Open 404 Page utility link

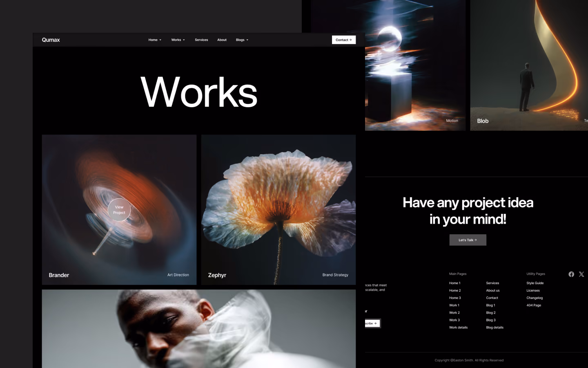click(x=534, y=305)
